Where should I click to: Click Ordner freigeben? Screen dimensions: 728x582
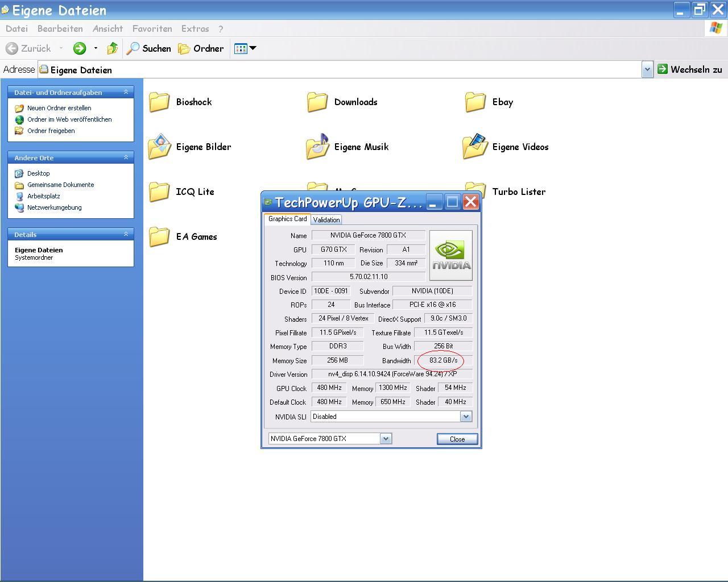pos(51,131)
